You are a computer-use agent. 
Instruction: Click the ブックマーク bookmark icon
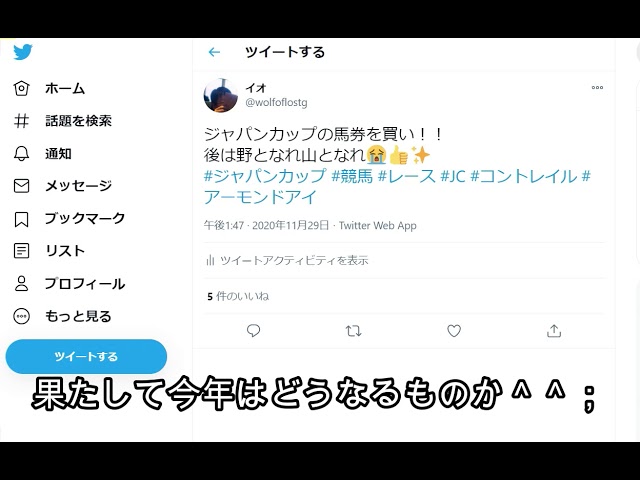[21, 219]
